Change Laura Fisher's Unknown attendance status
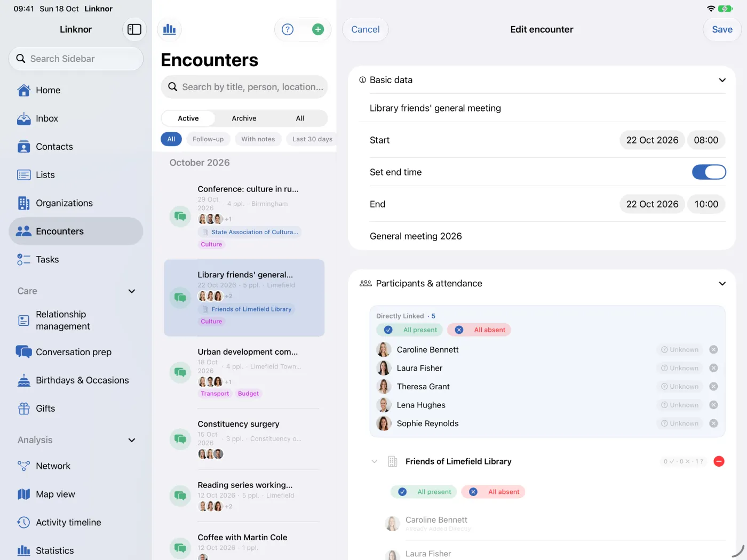Image resolution: width=747 pixels, height=560 pixels. coord(680,368)
